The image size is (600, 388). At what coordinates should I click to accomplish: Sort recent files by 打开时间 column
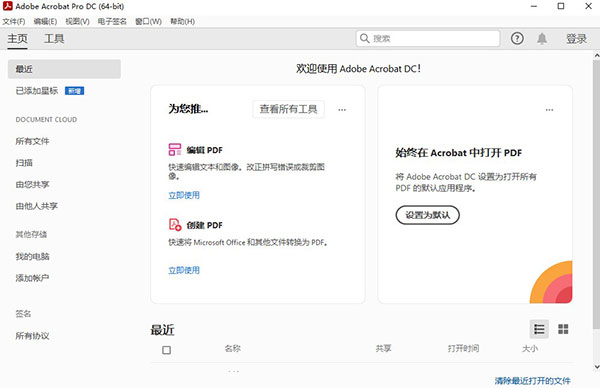pyautogui.click(x=463, y=348)
